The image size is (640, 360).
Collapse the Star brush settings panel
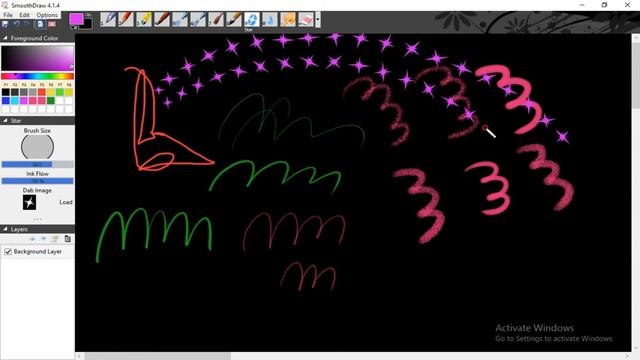coord(5,120)
